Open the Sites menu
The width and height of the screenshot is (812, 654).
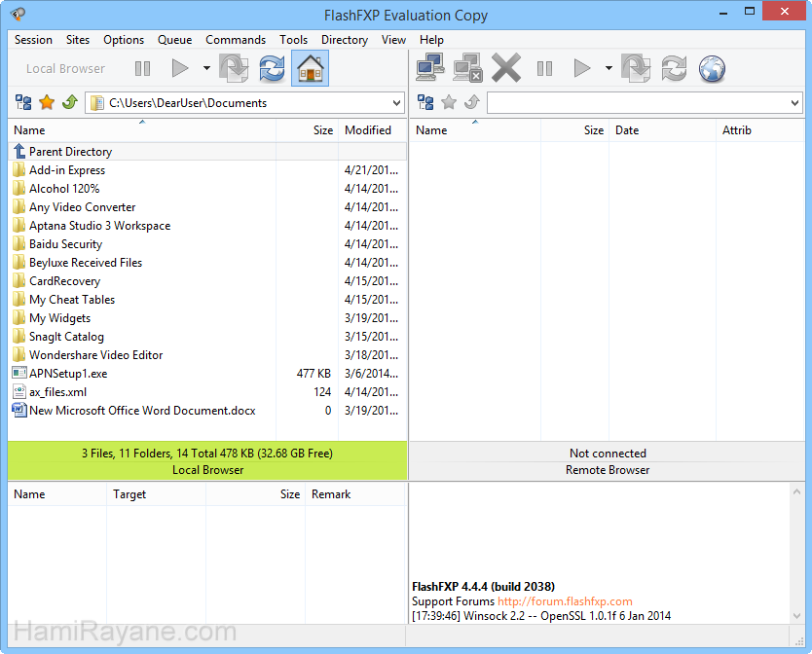78,40
